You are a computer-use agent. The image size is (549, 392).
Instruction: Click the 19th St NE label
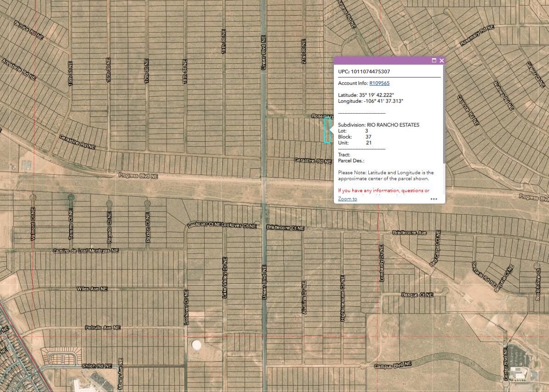(x=224, y=42)
